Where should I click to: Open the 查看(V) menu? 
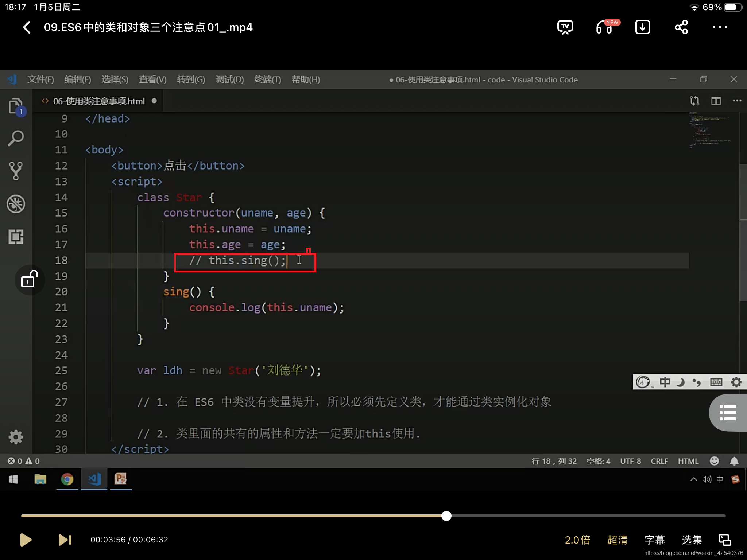152,79
